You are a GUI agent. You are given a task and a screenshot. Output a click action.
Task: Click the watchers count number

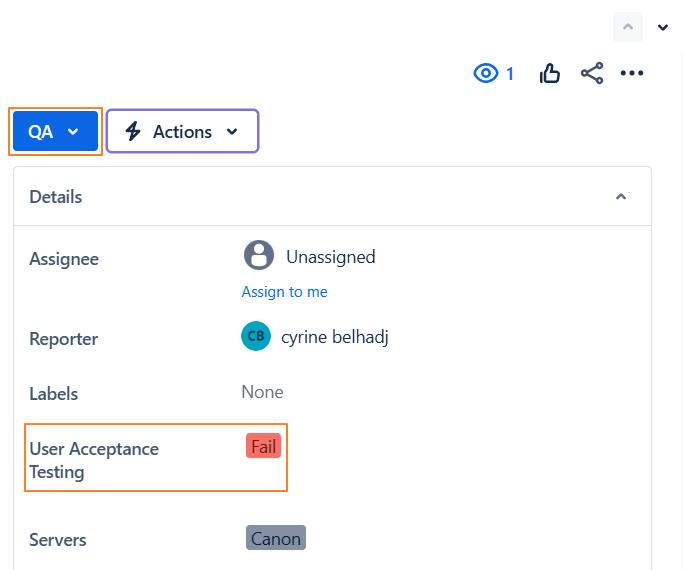(510, 73)
